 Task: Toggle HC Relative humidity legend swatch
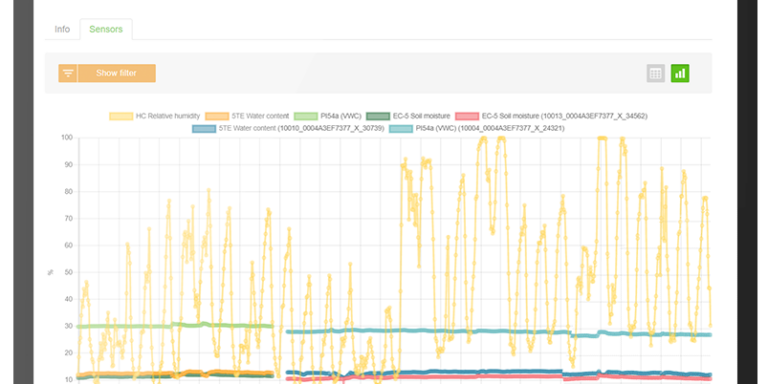[x=121, y=116]
